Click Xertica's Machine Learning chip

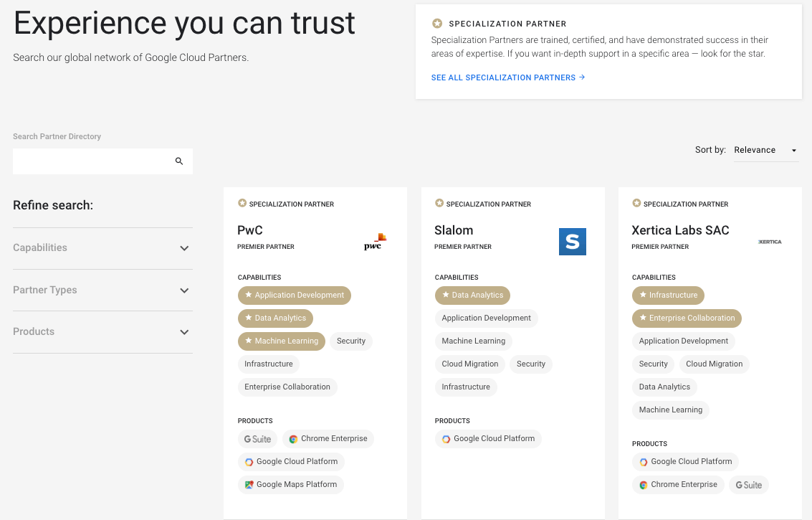coord(671,410)
